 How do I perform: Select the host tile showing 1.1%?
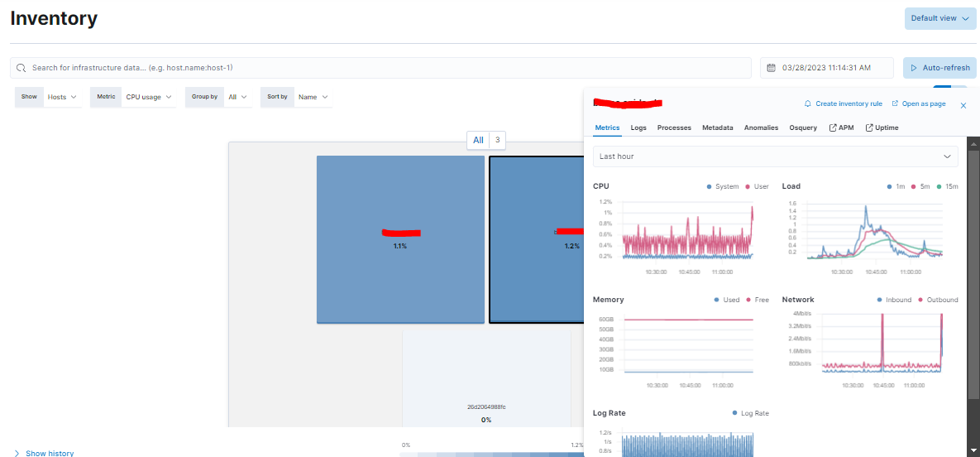[400, 239]
